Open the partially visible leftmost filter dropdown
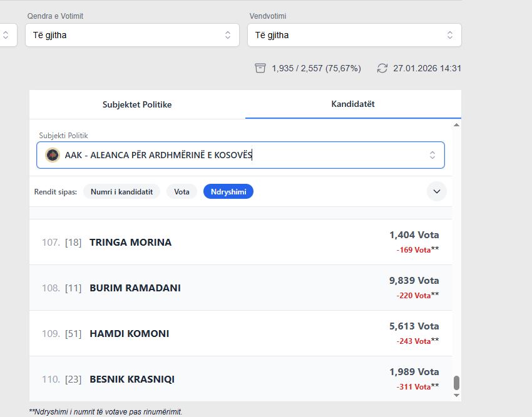 pos(5,35)
